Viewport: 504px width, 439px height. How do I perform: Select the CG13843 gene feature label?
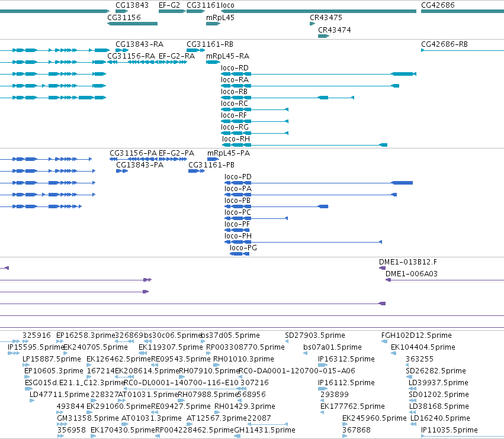[132, 5]
